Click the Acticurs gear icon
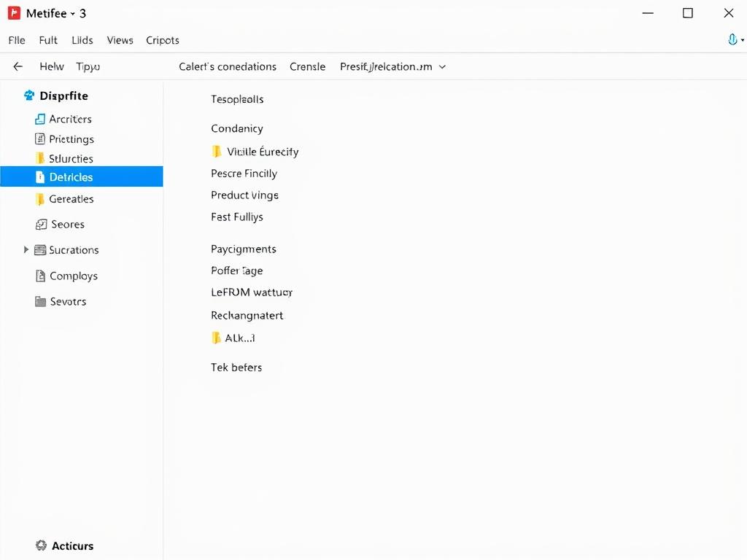747x560 pixels. (x=41, y=545)
